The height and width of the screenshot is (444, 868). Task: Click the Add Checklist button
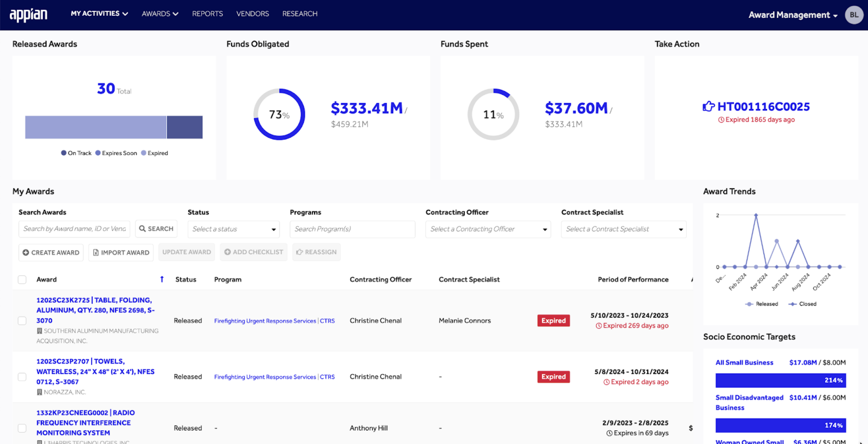tap(253, 252)
